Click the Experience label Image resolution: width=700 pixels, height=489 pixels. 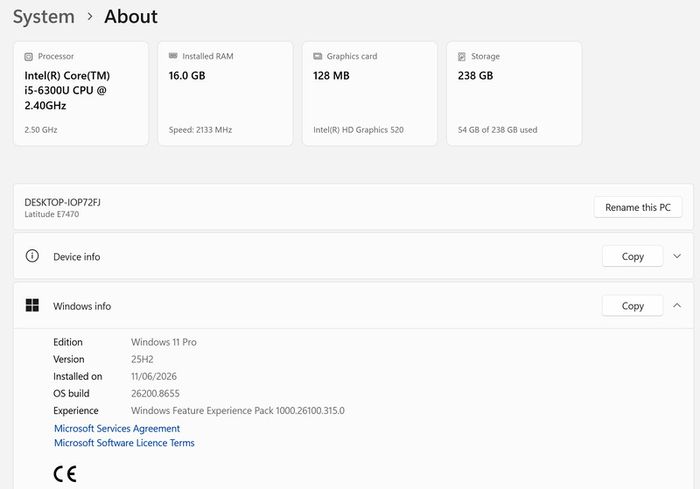pos(76,411)
